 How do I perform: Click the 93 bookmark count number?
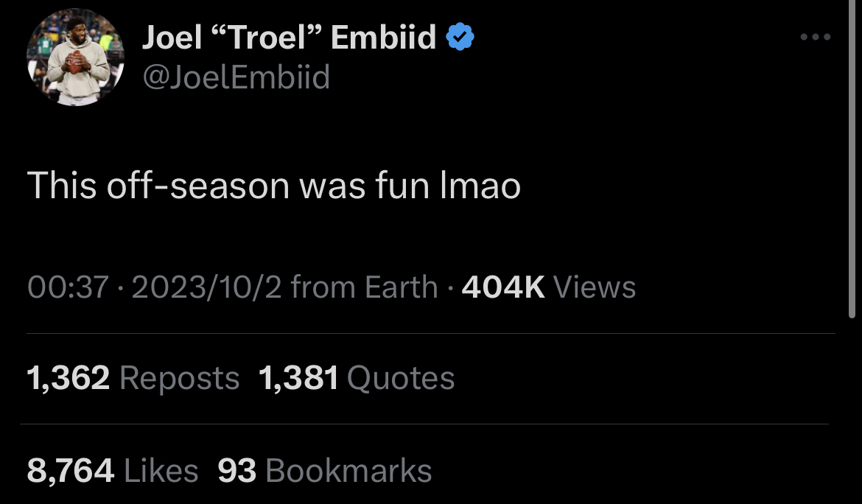(236, 471)
